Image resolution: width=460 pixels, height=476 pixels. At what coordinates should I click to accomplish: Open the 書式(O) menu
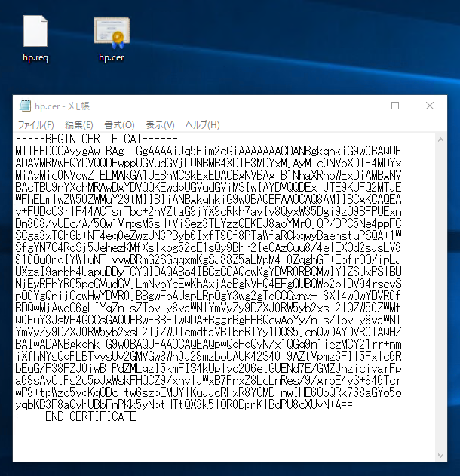[x=119, y=125]
